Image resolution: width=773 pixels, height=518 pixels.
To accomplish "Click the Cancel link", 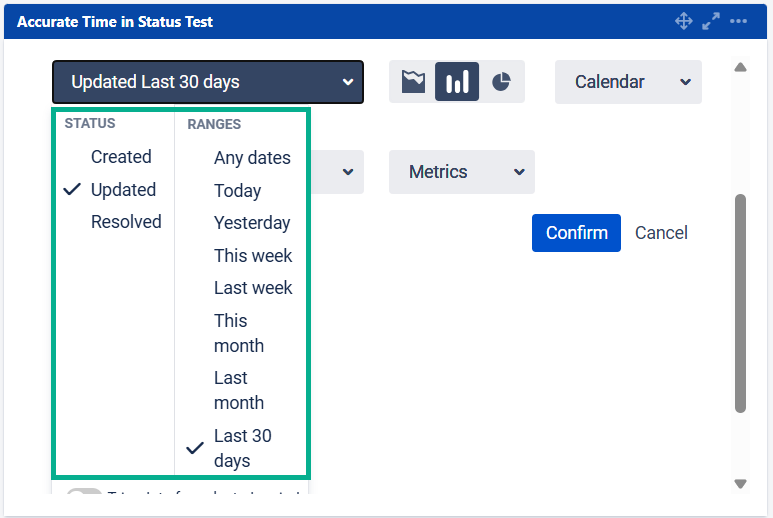I will click(661, 233).
